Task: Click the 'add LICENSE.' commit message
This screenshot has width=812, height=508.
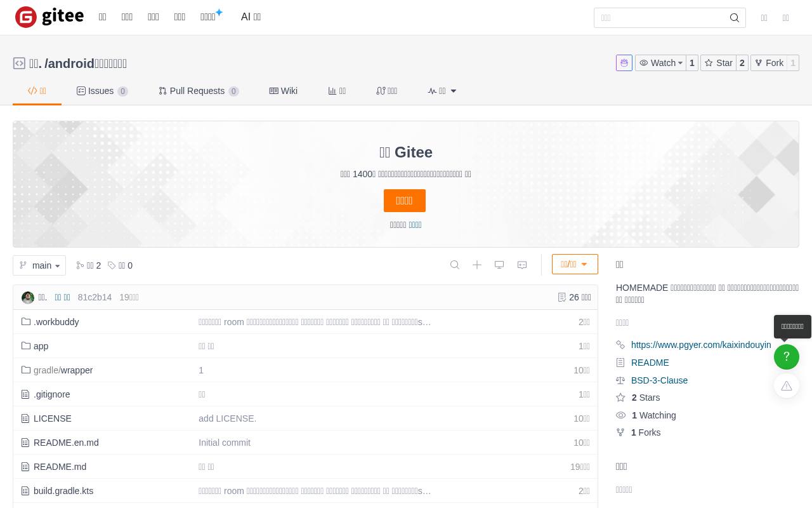Action: pyautogui.click(x=227, y=418)
